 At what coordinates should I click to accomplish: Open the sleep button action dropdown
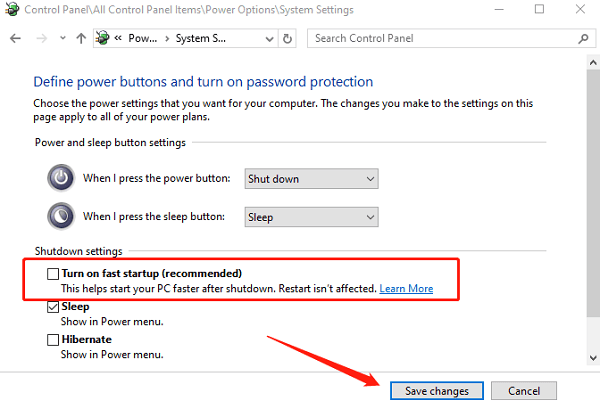click(x=311, y=217)
